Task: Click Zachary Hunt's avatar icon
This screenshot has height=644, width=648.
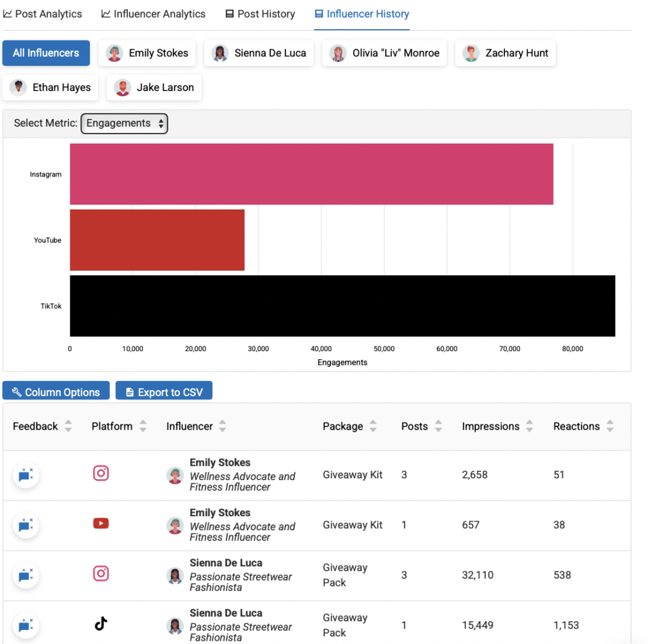Action: click(471, 54)
